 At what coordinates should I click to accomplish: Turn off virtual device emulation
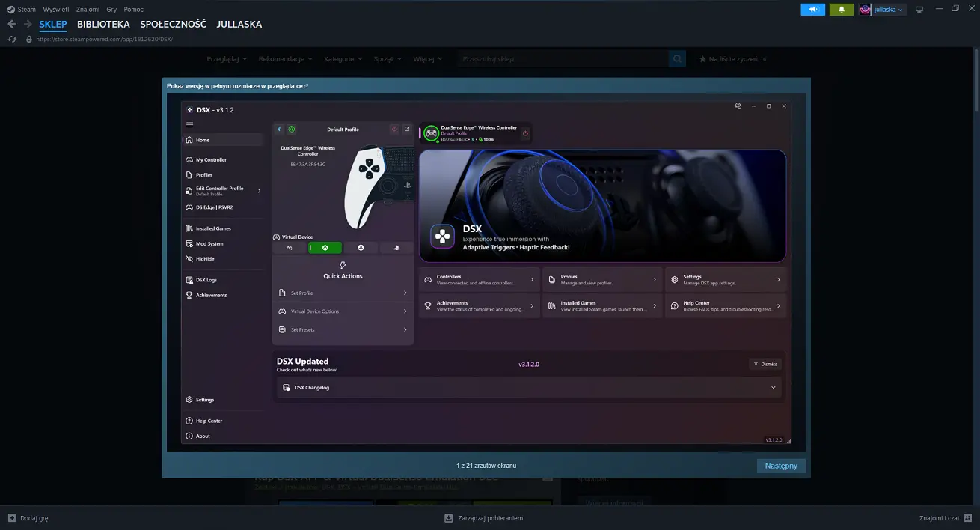(x=289, y=247)
